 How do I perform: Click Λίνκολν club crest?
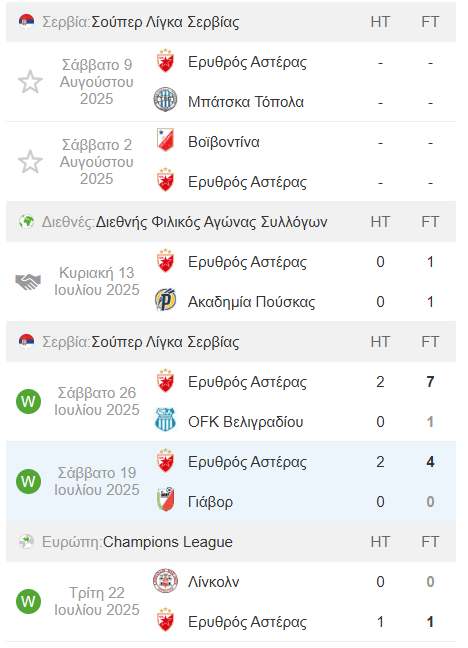pyautogui.click(x=165, y=581)
